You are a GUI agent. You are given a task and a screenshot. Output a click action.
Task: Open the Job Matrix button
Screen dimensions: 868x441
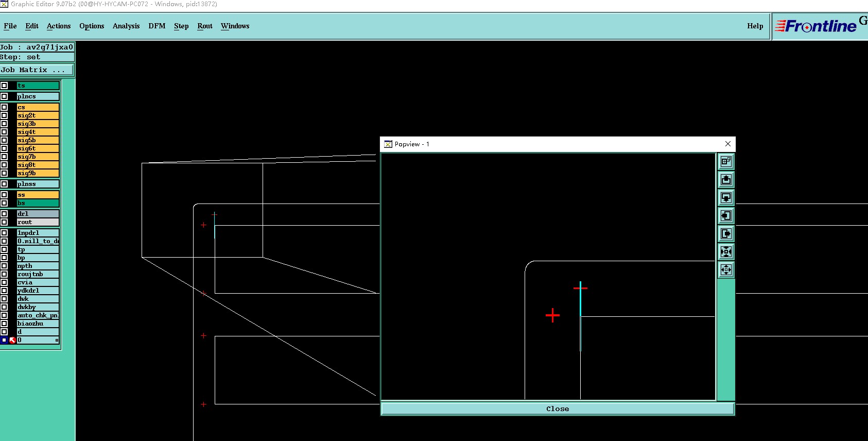click(37, 70)
